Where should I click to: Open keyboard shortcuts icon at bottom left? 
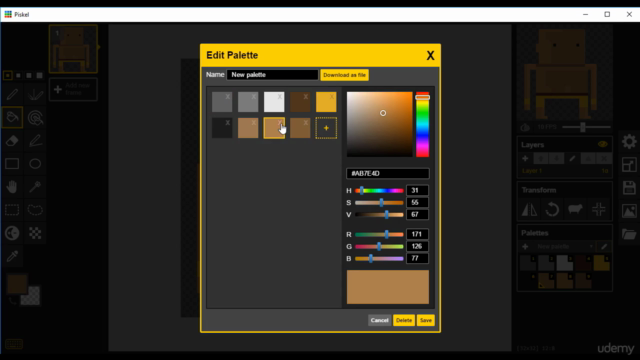click(x=14, y=344)
